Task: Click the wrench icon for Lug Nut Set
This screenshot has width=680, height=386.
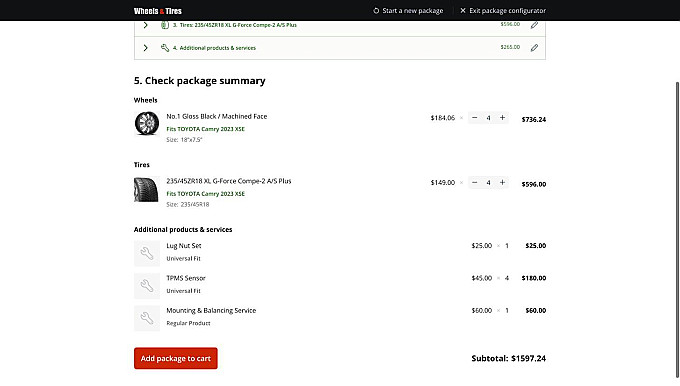Action: [x=147, y=253]
